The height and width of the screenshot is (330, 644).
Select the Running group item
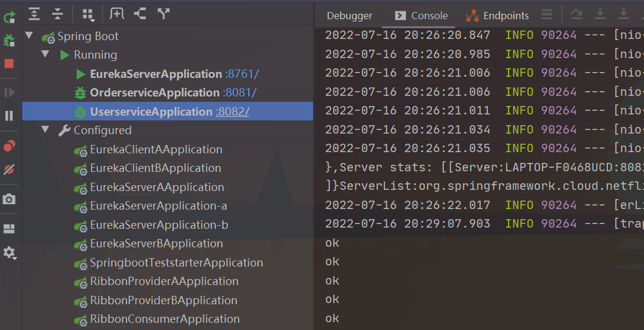[95, 55]
